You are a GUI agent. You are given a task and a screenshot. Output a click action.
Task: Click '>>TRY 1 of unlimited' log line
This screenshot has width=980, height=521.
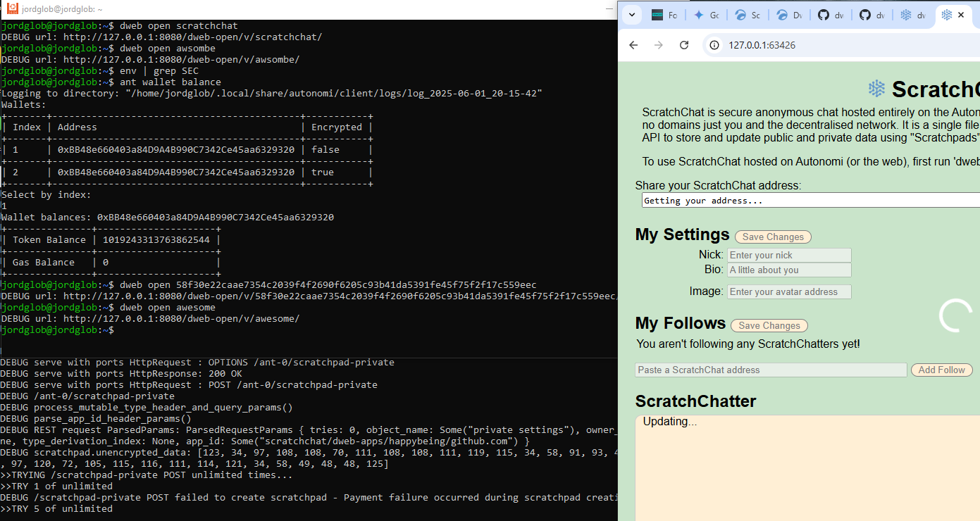[x=56, y=487]
